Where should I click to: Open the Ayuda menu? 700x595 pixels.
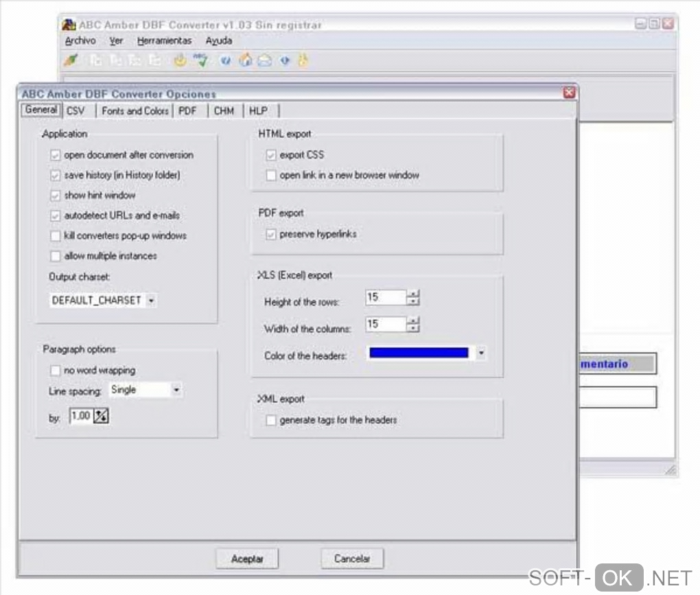tap(219, 40)
